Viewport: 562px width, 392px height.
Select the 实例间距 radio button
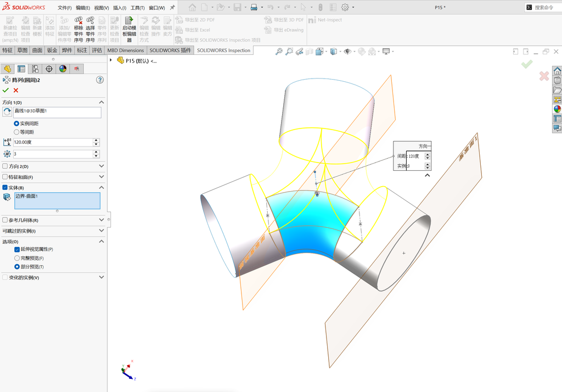16,124
